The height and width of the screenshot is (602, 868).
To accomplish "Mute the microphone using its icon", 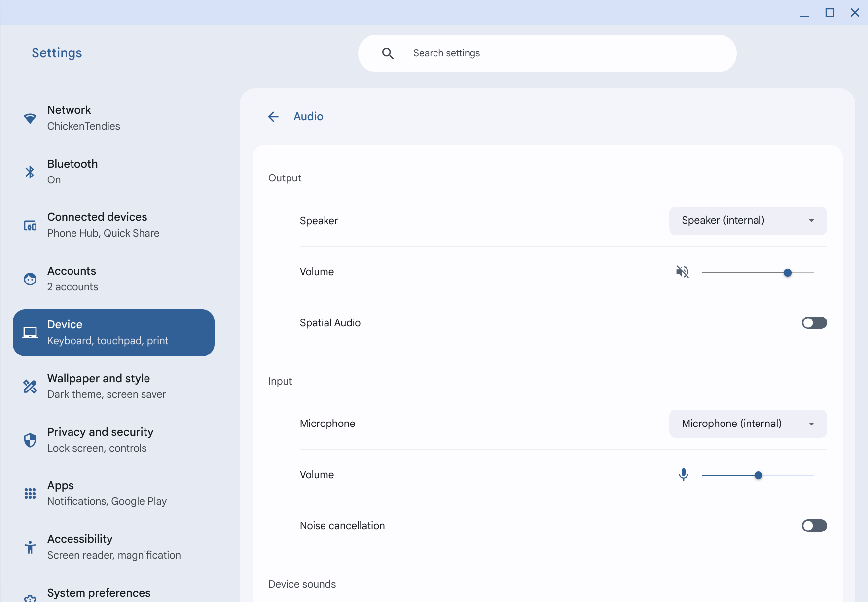I will [683, 475].
